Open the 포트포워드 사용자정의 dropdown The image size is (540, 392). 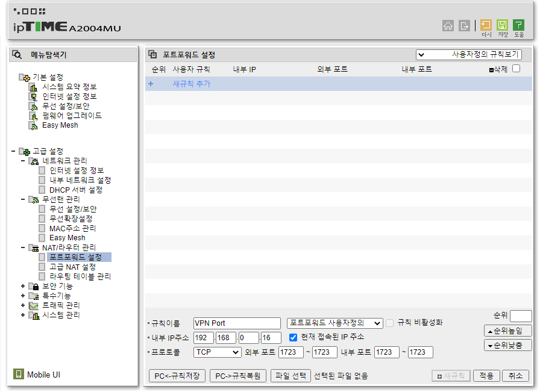click(x=334, y=323)
